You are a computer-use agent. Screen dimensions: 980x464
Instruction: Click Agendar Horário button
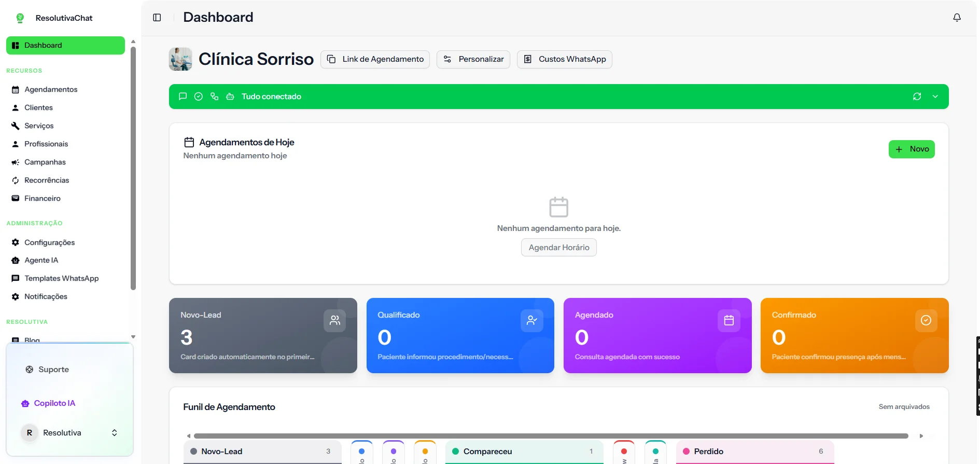tap(559, 248)
